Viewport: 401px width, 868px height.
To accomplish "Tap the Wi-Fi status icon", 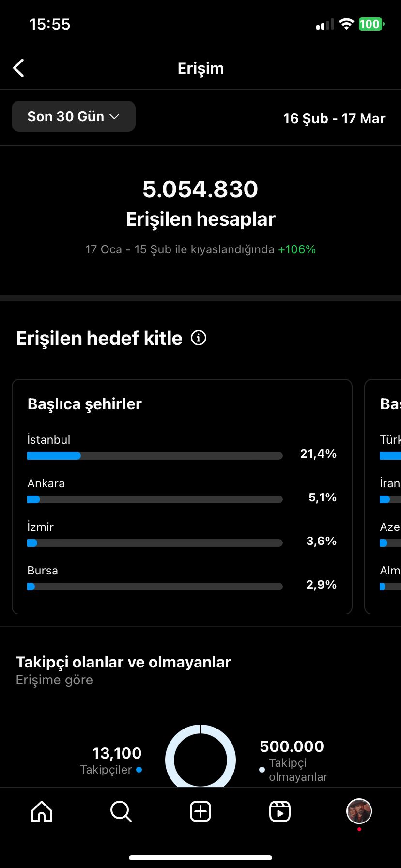I will point(346,24).
